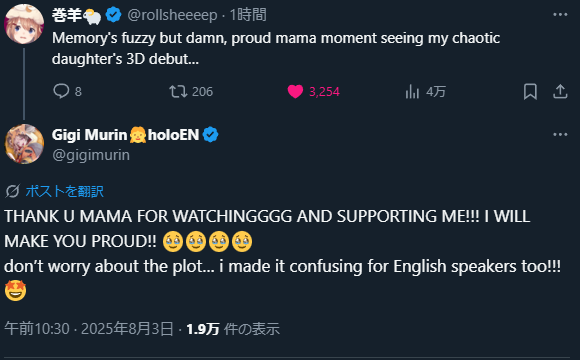Click the share upload icon
The width and height of the screenshot is (580, 360).
[560, 91]
